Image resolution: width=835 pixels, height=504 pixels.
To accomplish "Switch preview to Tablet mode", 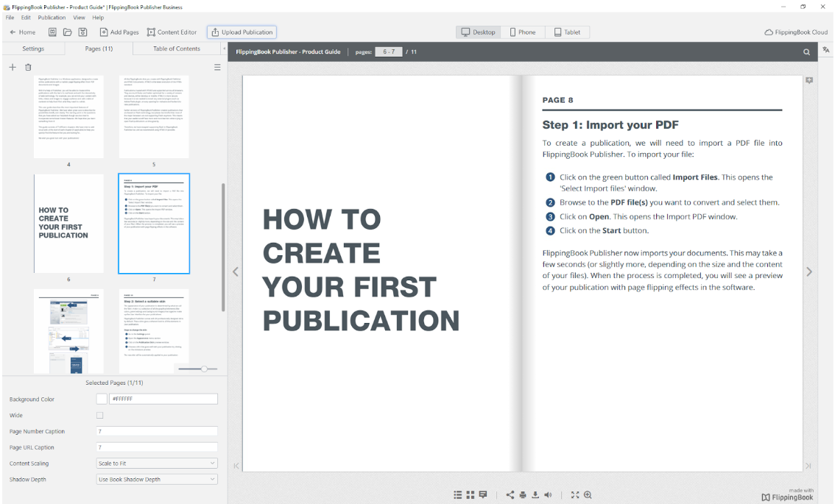I will tap(567, 32).
